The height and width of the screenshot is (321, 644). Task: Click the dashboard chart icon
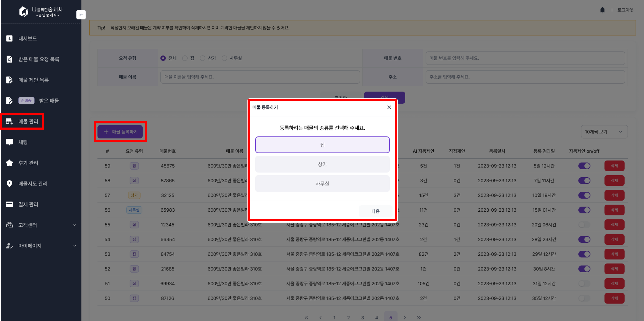click(x=9, y=38)
